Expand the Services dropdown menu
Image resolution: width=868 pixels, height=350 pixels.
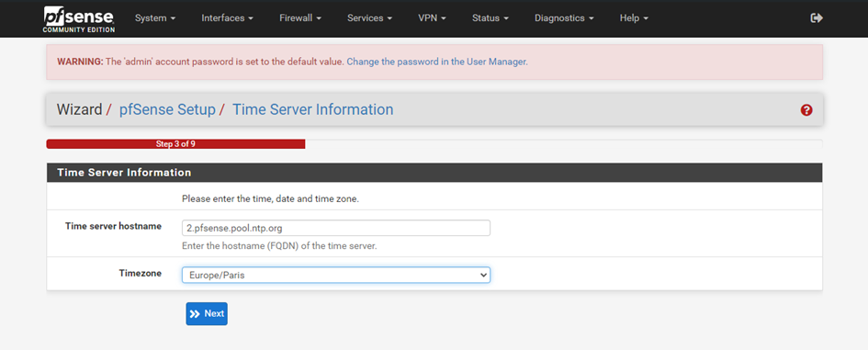coord(370,18)
